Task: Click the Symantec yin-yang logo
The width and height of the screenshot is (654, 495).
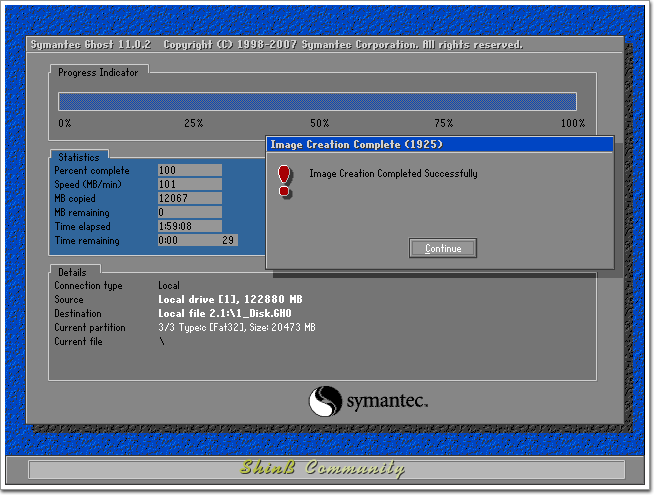Action: (x=325, y=401)
